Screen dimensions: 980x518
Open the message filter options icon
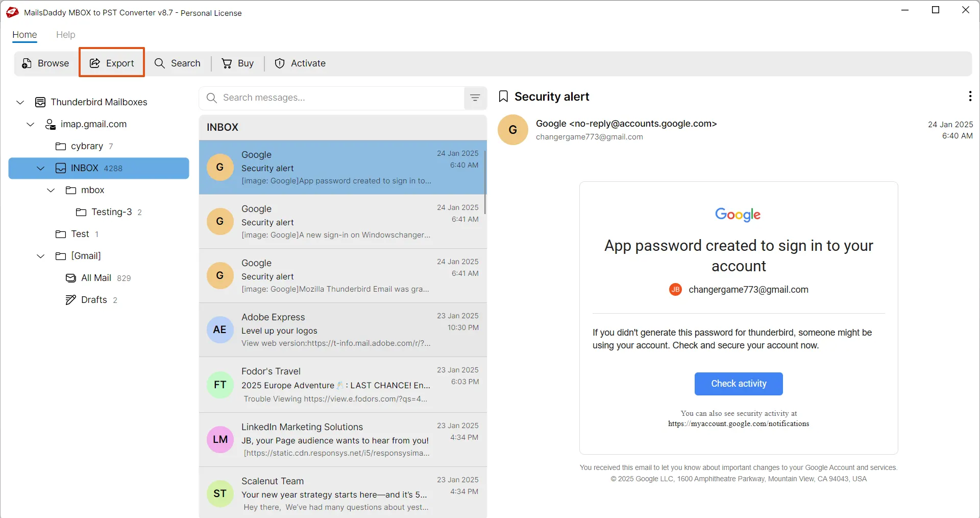point(475,98)
